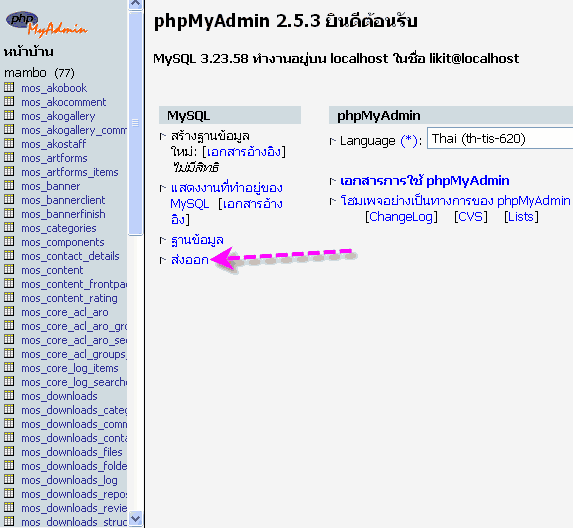The width and height of the screenshot is (573, 528).
Task: Open the mos_contact_details table
Action: click(70, 256)
